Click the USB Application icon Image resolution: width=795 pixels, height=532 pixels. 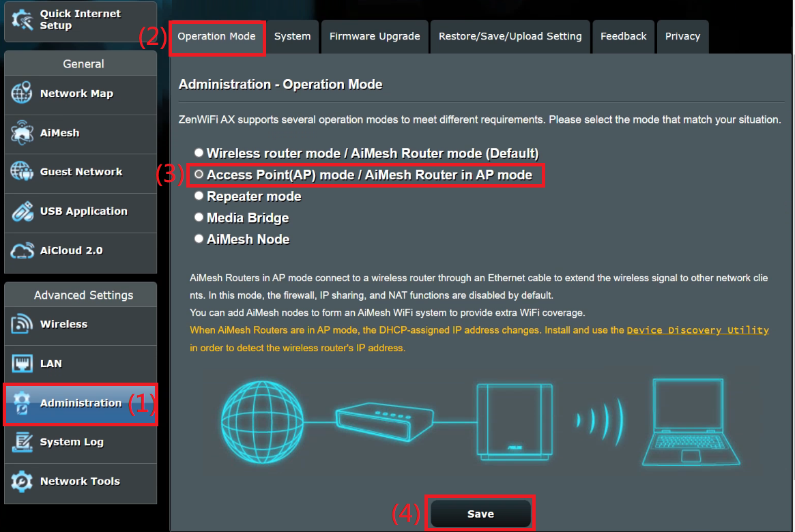pos(22,211)
